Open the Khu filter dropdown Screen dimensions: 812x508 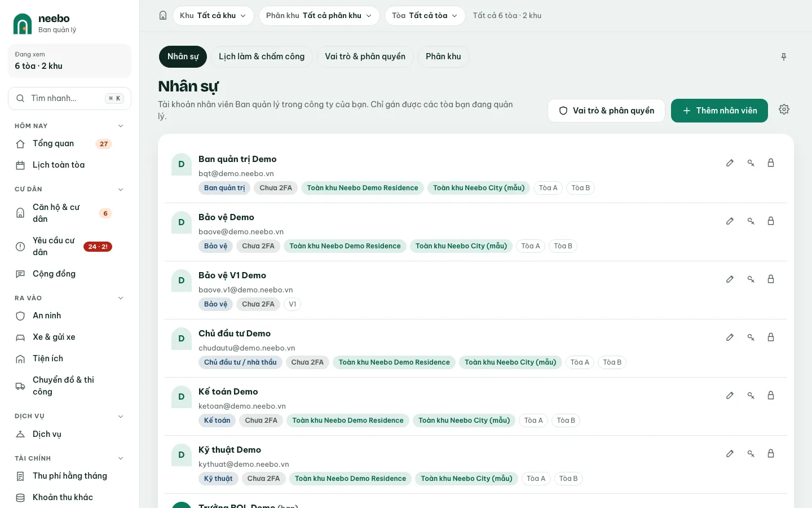pos(213,16)
